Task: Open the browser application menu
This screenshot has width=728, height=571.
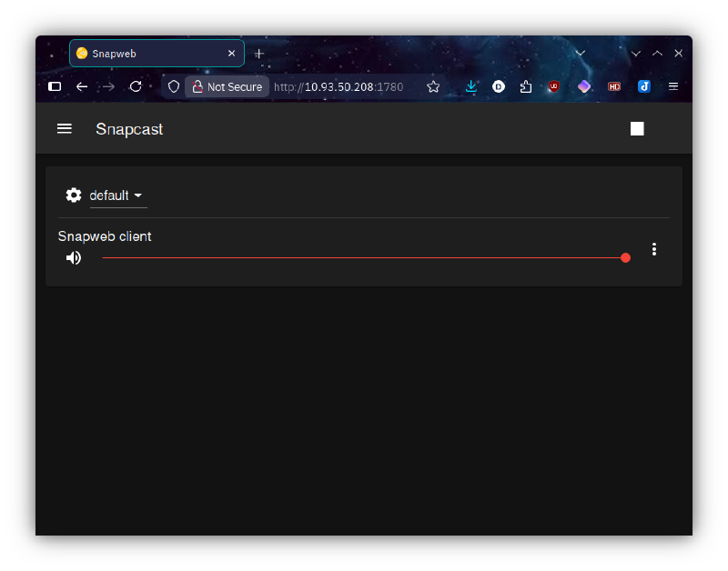Action: click(x=673, y=86)
